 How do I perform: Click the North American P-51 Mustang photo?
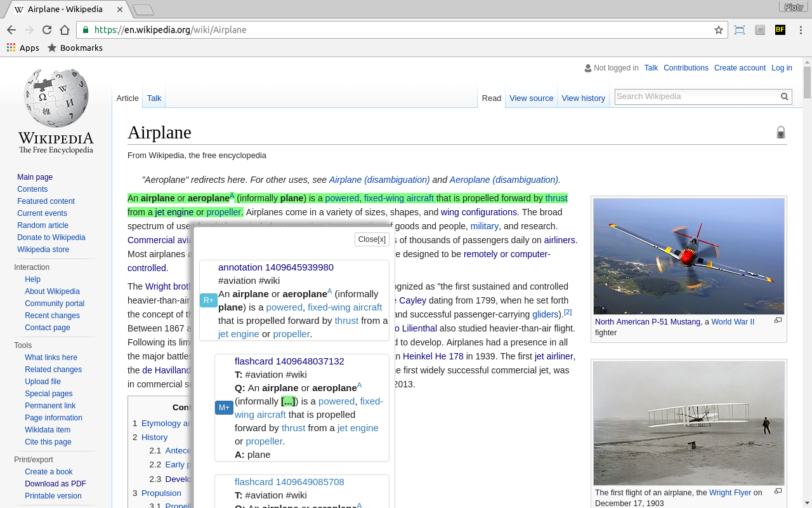(689, 256)
